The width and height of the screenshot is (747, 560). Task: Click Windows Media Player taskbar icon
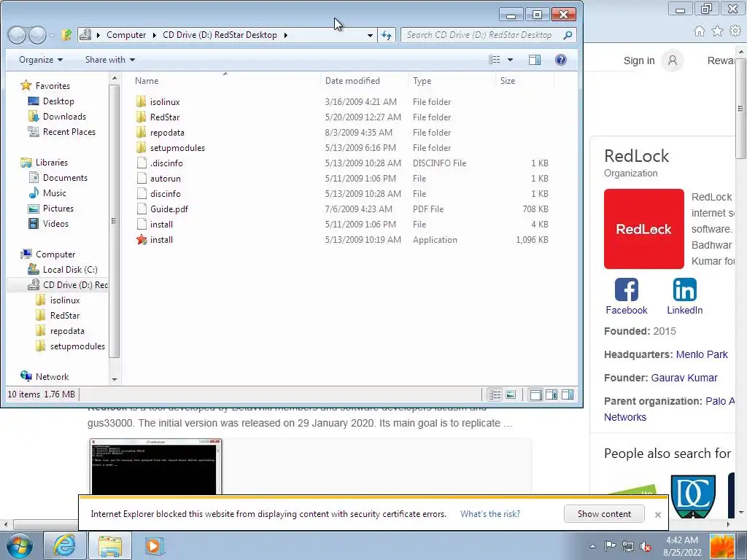tap(153, 545)
